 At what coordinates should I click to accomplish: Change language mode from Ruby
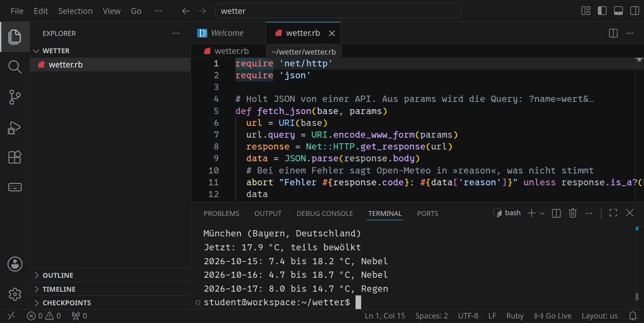[515, 316]
